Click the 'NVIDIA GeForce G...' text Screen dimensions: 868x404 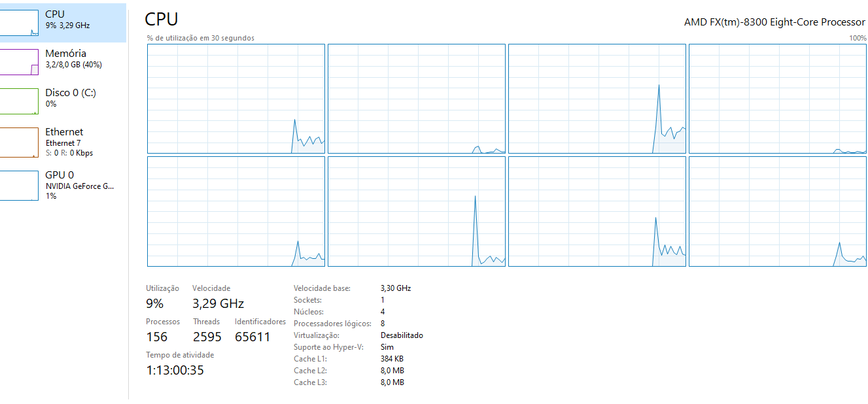[80, 186]
